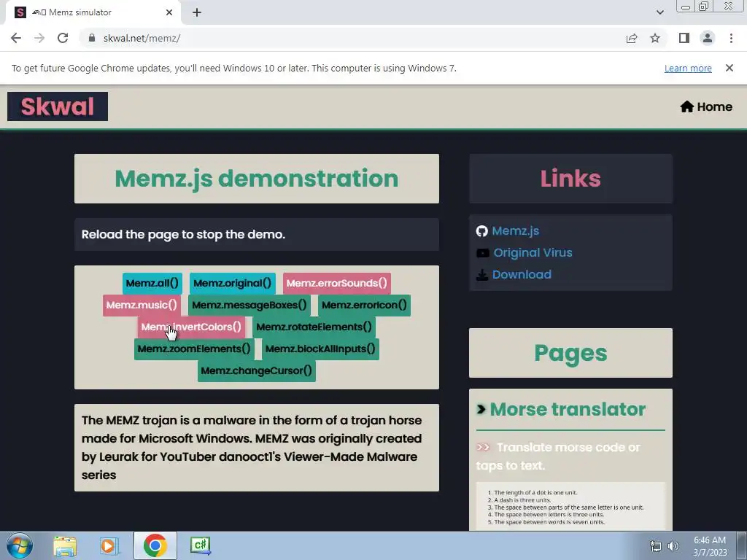This screenshot has height=560, width=747.
Task: Click the chevron before Morse translator
Action: 481,409
